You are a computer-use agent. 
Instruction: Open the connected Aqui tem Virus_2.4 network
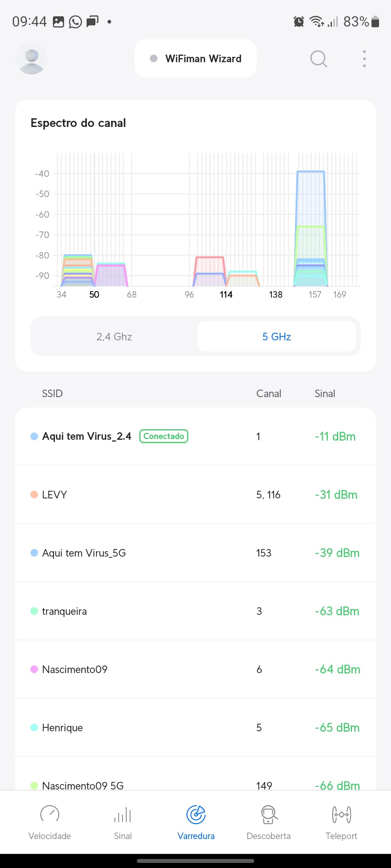point(87,437)
